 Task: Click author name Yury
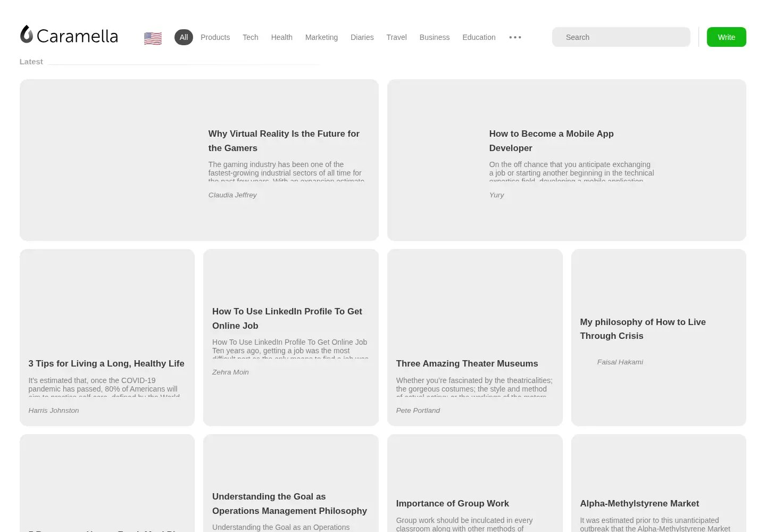[496, 195]
